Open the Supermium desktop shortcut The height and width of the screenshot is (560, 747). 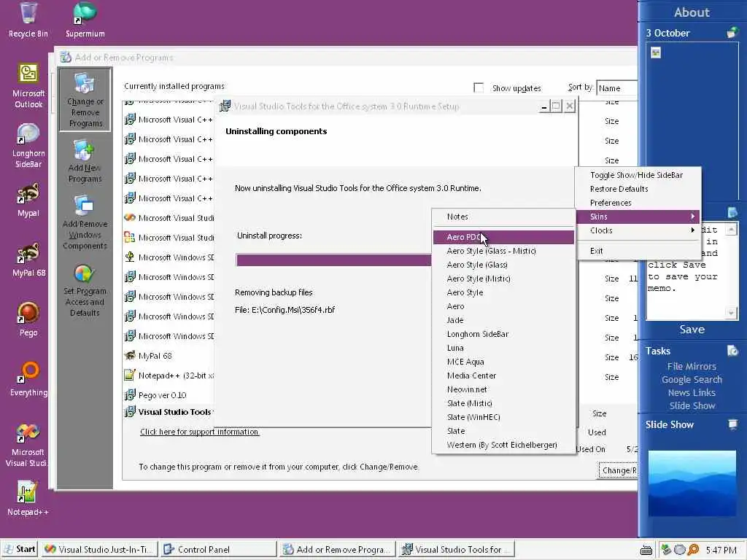(x=85, y=20)
